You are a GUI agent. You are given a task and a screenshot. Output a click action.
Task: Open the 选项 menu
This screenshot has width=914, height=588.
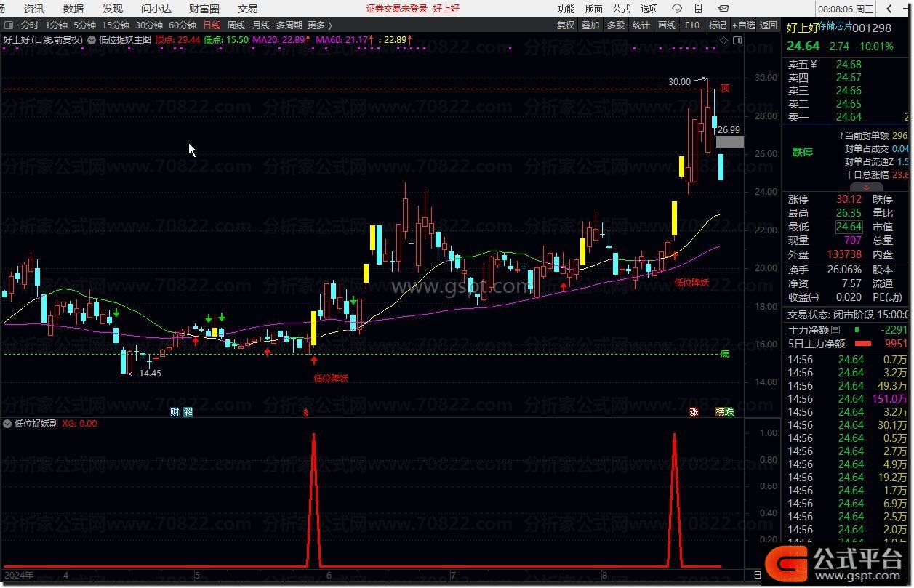pyautogui.click(x=649, y=9)
